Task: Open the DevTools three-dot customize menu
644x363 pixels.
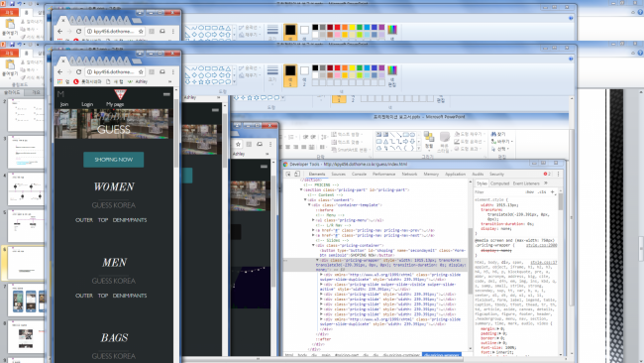Action: pos(558,175)
